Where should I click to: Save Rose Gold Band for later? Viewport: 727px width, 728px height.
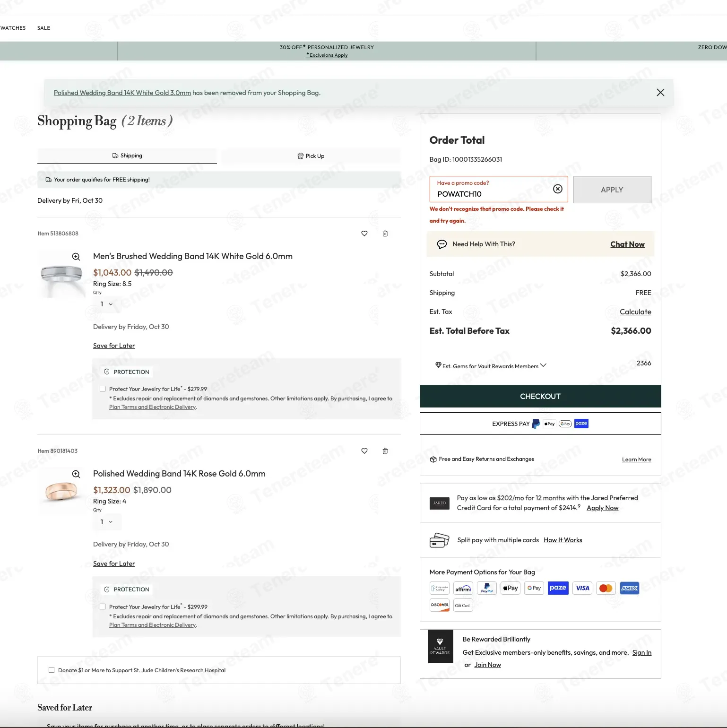click(114, 564)
